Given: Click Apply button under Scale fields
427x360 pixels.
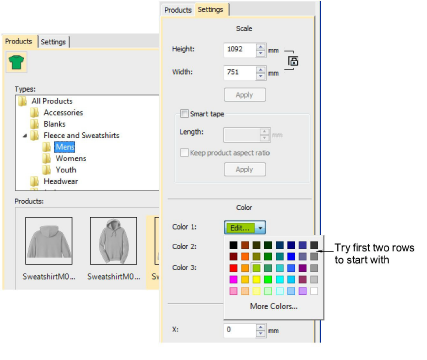Looking at the screenshot, I should 245,95.
